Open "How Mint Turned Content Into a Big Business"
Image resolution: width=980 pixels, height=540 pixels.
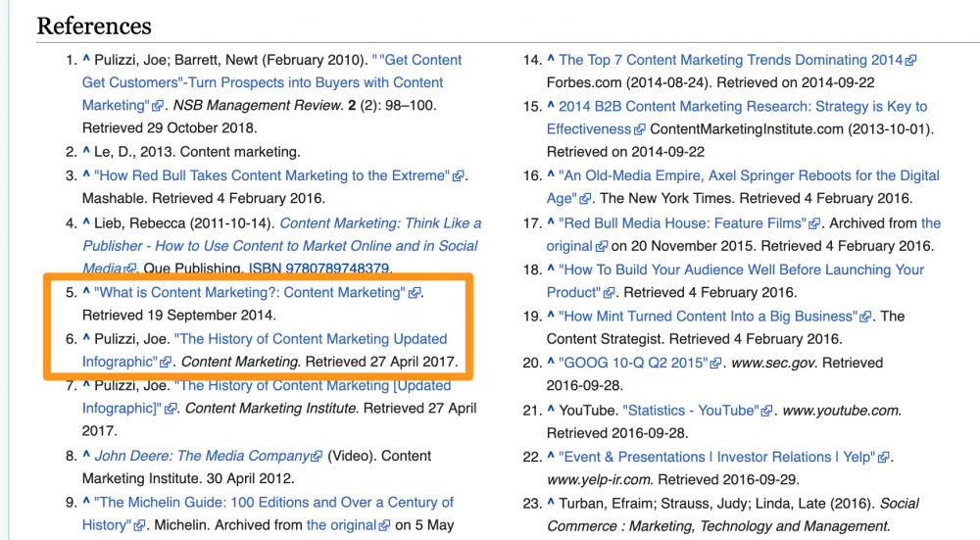708,316
